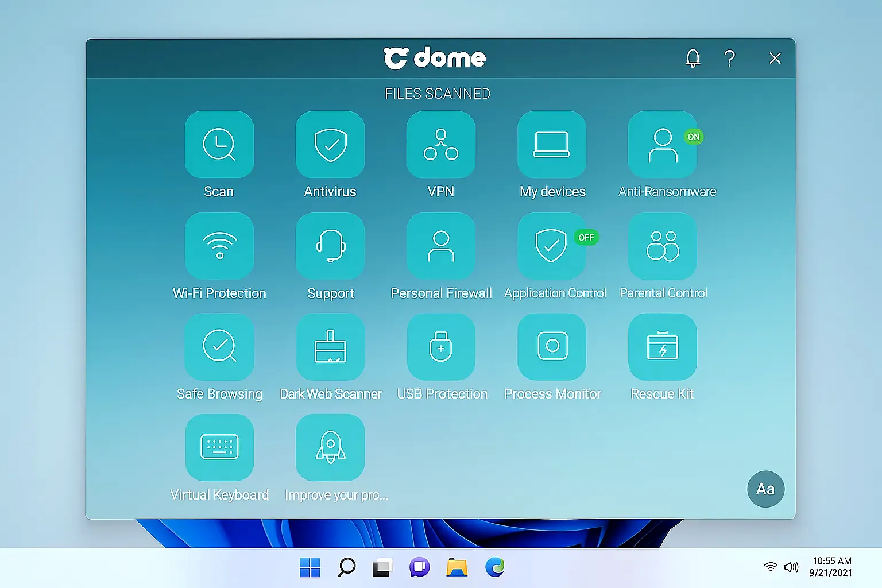Open File Explorer from the taskbar
Viewport: 882px width, 588px height.
click(x=457, y=567)
